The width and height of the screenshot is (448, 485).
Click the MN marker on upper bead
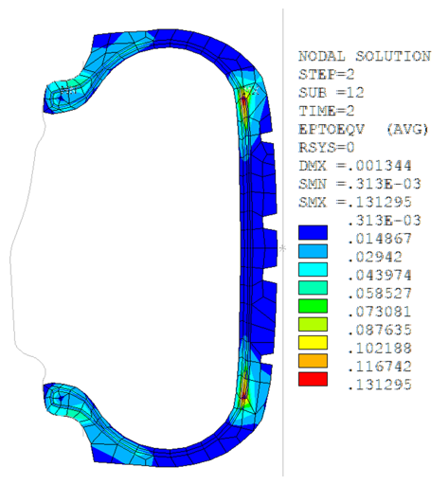click(69, 91)
